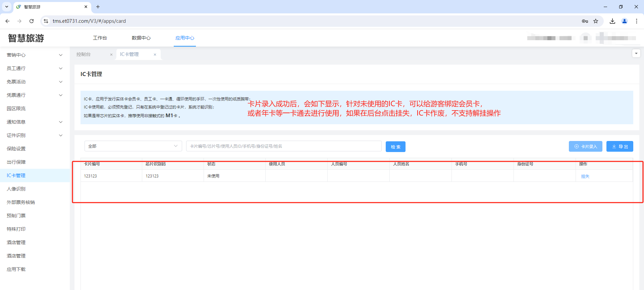The width and height of the screenshot is (644, 290).
Task: Close the IC卡管理 tab
Action: (x=155, y=55)
